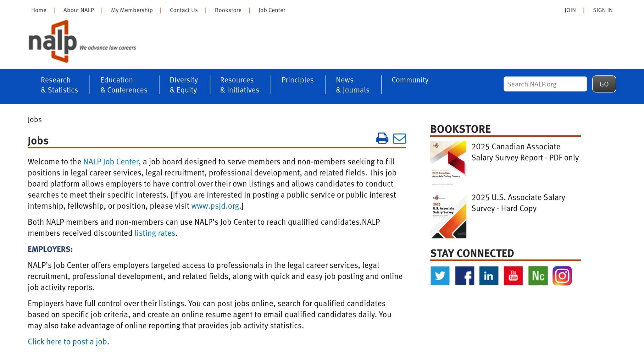Click SIGN IN at top right
This screenshot has width=644, height=362.
point(602,10)
